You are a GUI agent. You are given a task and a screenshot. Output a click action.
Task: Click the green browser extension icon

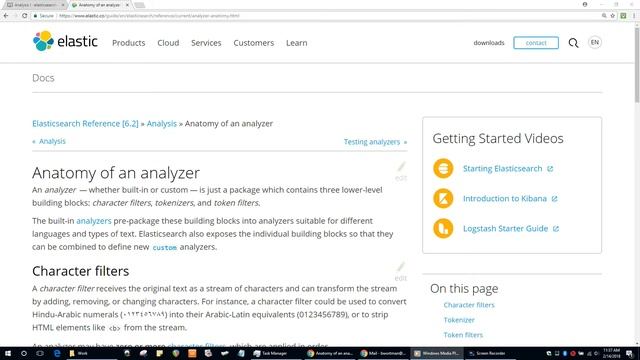623,16
